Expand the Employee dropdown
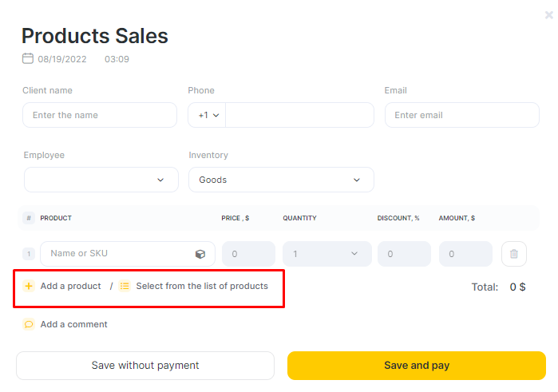558x392 pixels. click(101, 180)
